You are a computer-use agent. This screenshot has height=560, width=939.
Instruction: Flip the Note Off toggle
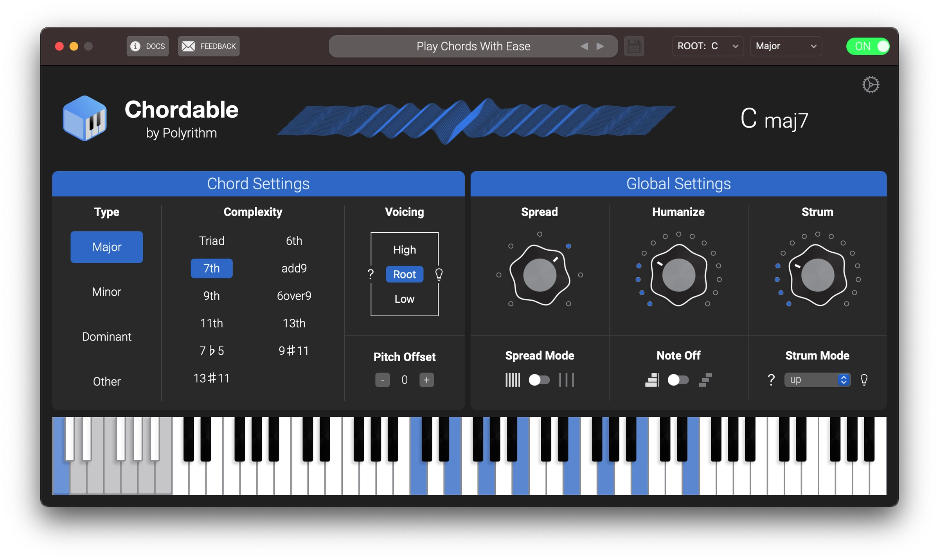click(678, 379)
